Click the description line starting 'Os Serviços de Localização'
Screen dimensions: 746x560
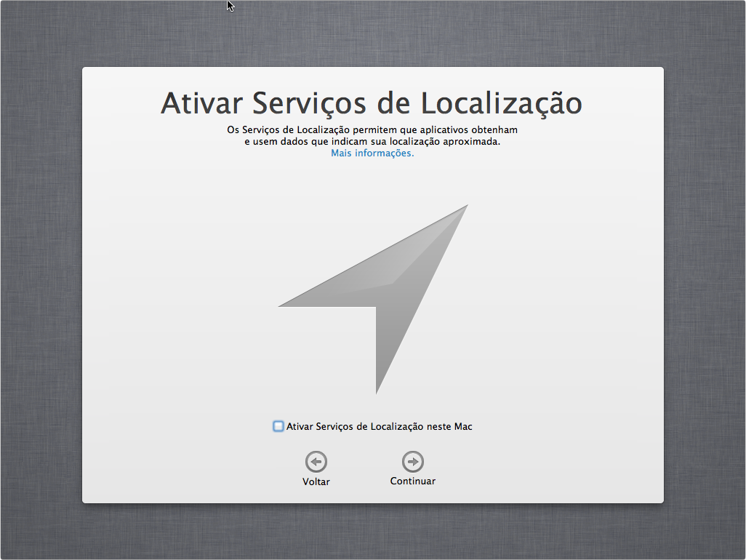pyautogui.click(x=372, y=129)
